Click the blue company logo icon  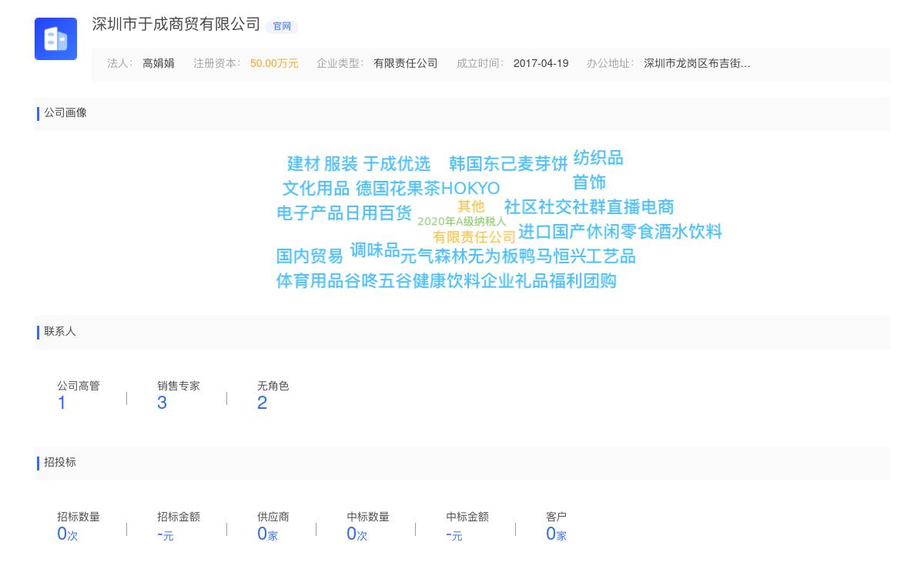pos(55,38)
